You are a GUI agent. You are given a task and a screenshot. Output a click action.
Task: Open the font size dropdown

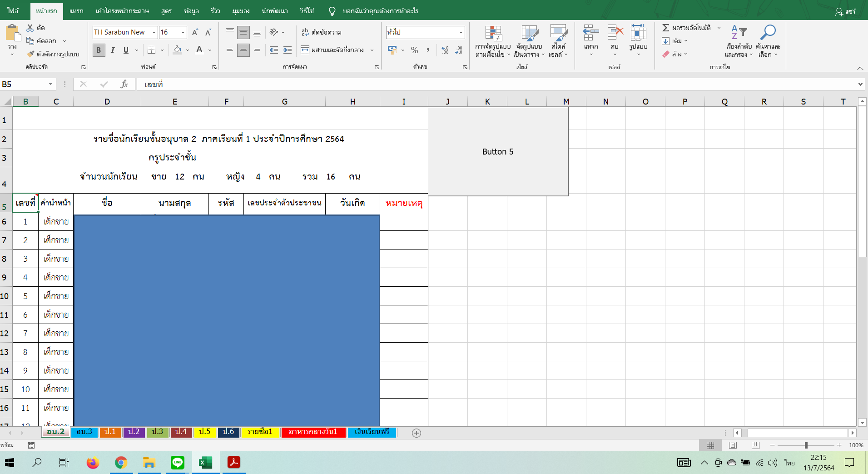click(x=183, y=32)
